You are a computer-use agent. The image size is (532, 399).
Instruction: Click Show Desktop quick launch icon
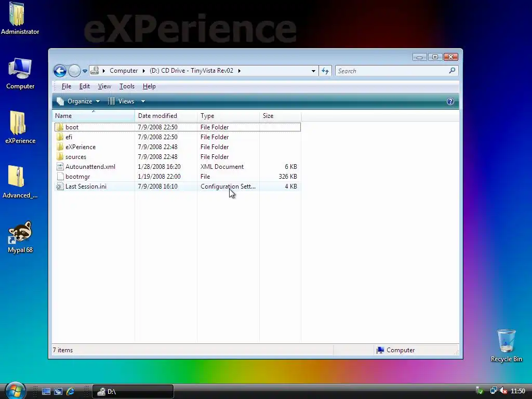click(46, 391)
